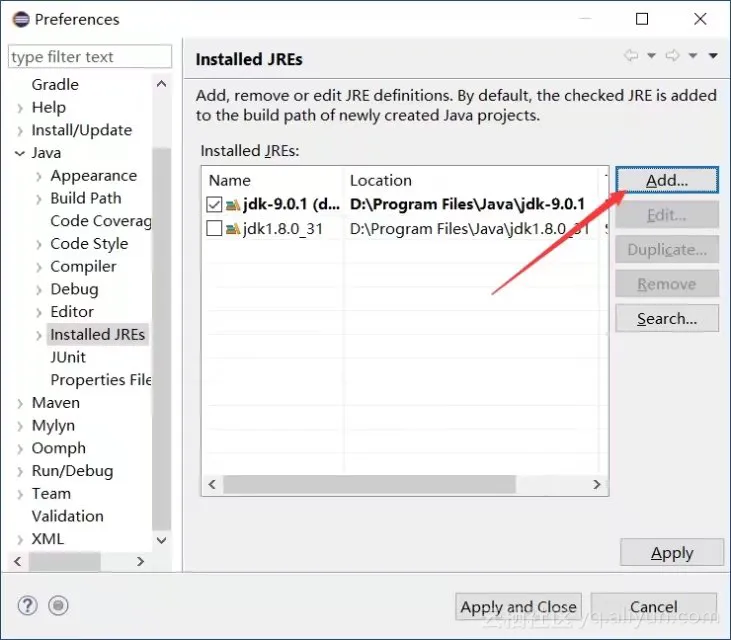Viewport: 731px width, 640px height.
Task: Click the tree vertical scrollbar thumb
Action: tap(162, 339)
